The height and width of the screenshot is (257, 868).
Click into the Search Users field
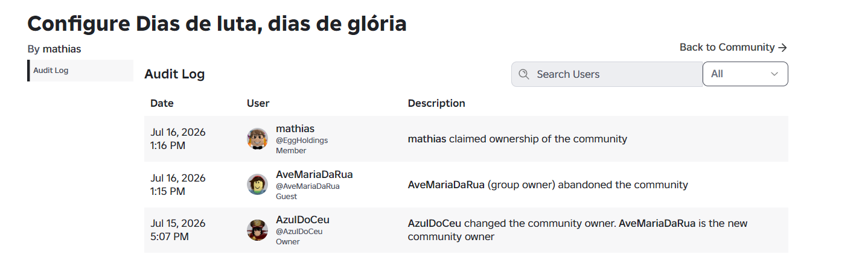[607, 74]
